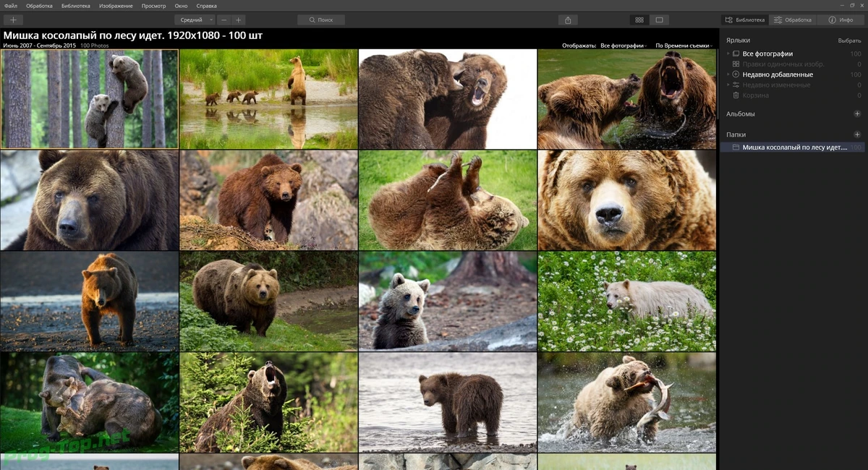Click the Все фотографии shortcut icon
The image size is (868, 470).
(x=736, y=54)
